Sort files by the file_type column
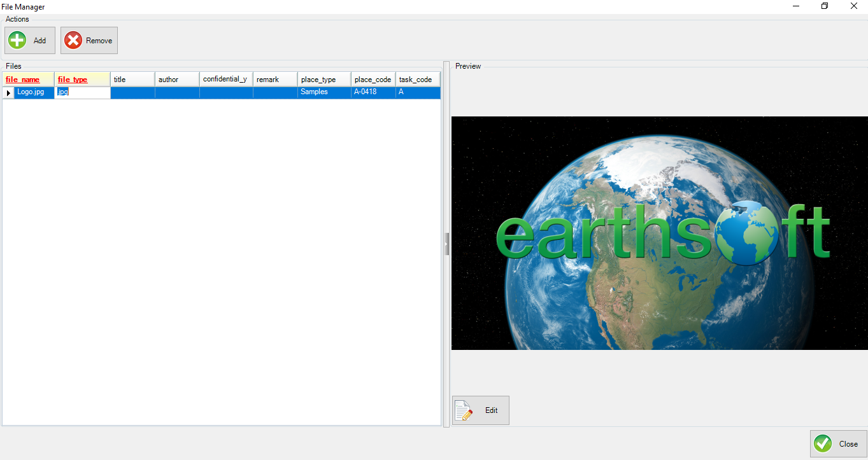 (82, 79)
